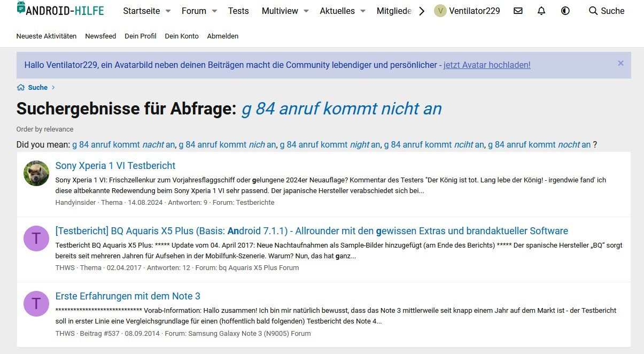Screen dimensions: 644x354
Task: Expand the Forum dropdown arrow
Action: (x=214, y=11)
